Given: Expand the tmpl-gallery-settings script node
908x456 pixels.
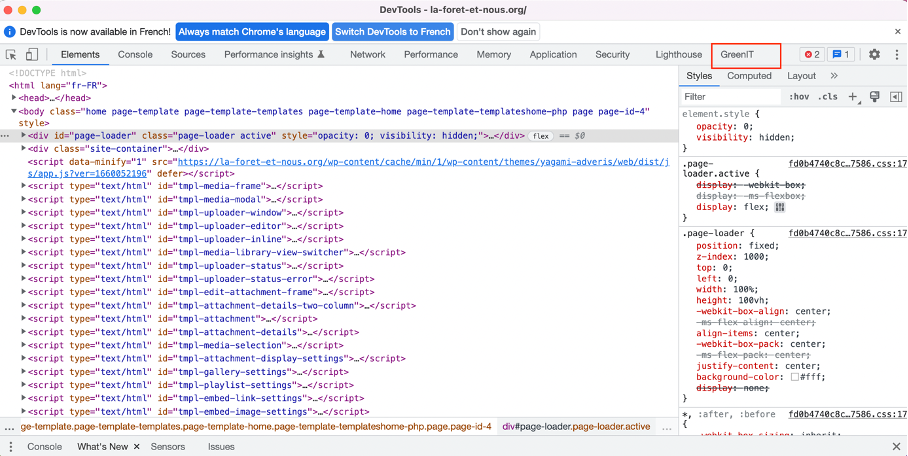Looking at the screenshot, I should point(24,372).
